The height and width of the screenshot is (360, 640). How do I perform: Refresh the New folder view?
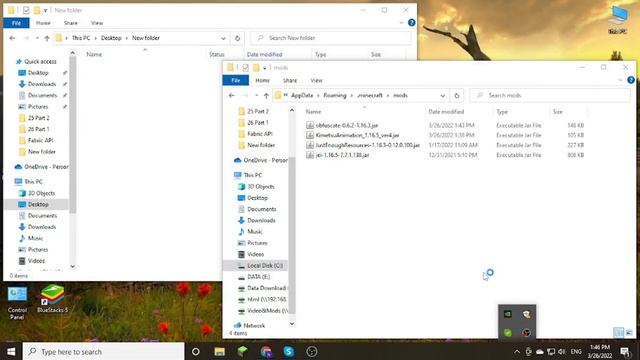click(x=237, y=38)
